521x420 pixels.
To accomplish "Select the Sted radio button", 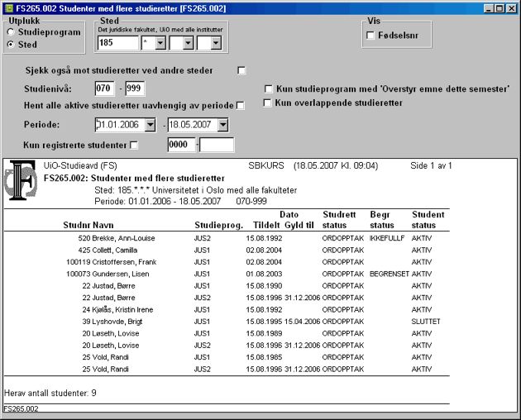I will pos(11,44).
